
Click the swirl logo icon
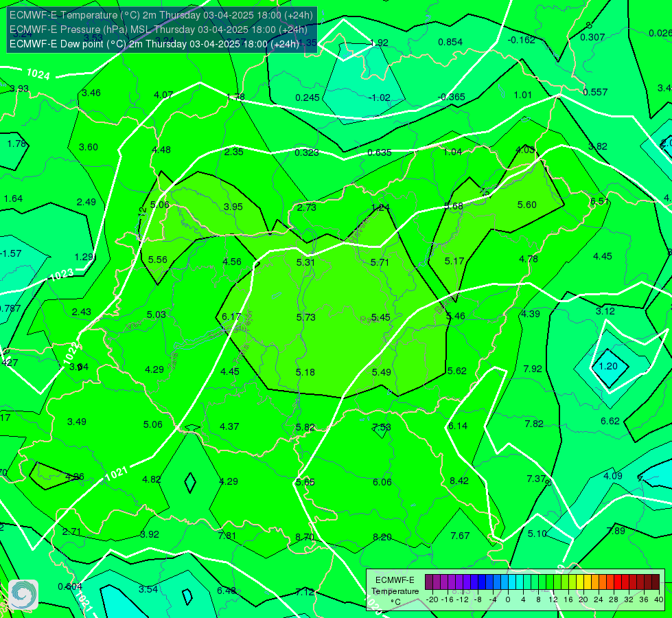[x=23, y=595]
